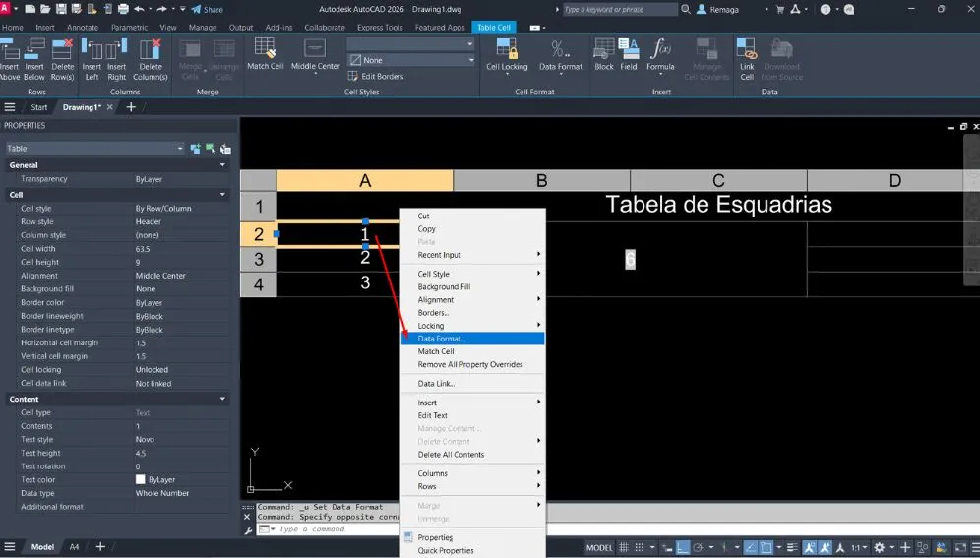Click the Clean Screen icon in status bar

tap(960, 547)
